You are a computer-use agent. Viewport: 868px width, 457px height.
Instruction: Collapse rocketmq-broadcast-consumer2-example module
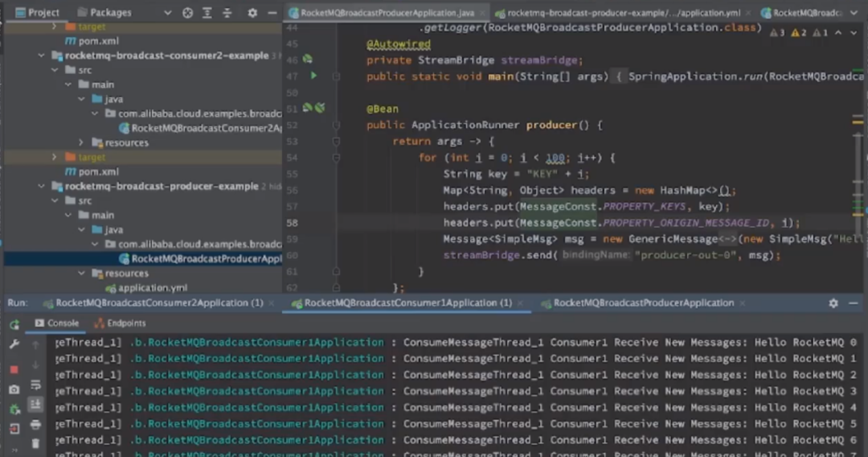coord(42,56)
